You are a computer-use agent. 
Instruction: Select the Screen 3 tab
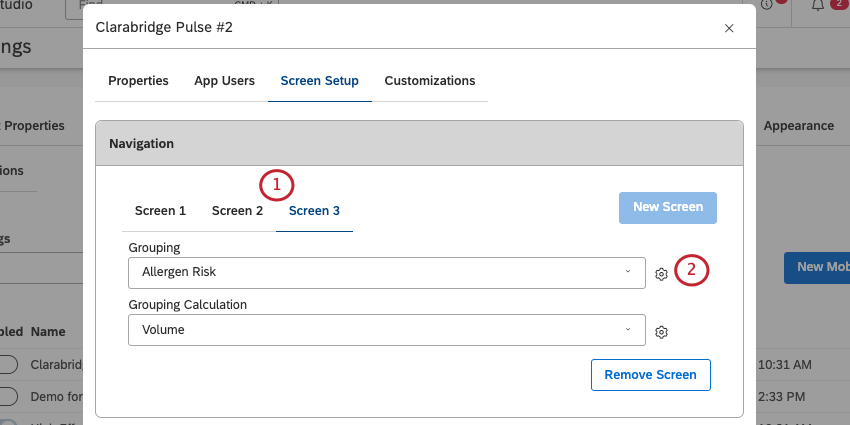(x=314, y=211)
